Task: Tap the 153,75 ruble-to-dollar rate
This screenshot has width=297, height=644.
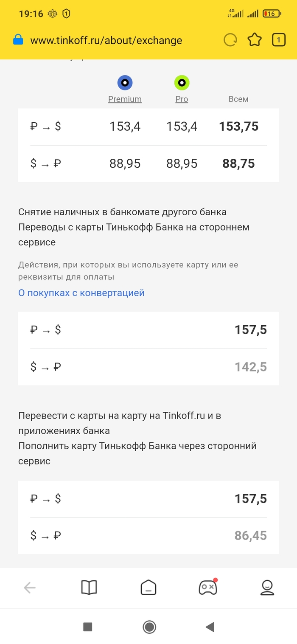Action: (238, 127)
